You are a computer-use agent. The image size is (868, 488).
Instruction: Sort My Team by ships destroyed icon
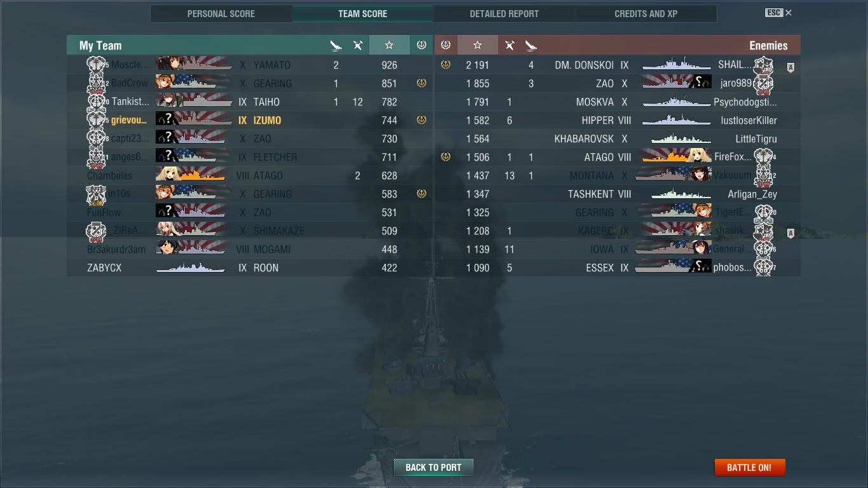pos(336,45)
